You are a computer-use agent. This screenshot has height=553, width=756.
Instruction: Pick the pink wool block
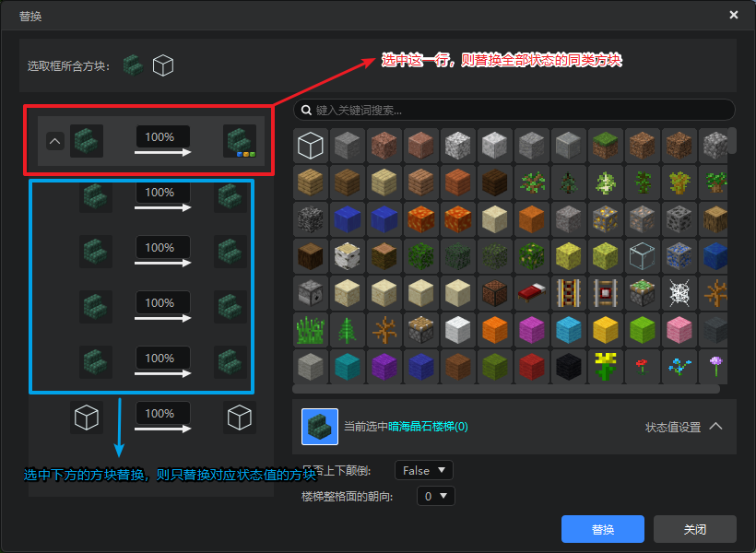(x=679, y=330)
